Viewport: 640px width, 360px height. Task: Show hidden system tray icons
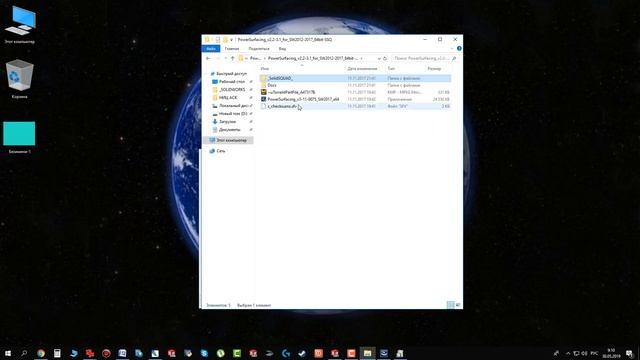[x=568, y=353]
